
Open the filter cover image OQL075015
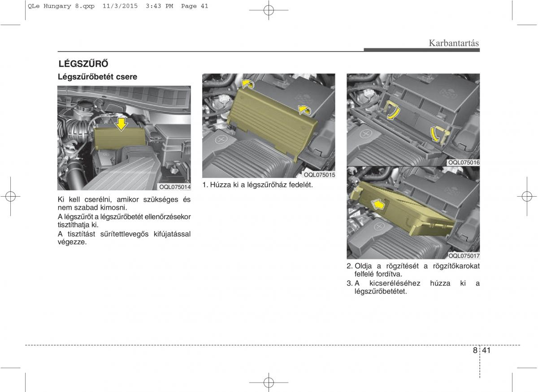269,126
